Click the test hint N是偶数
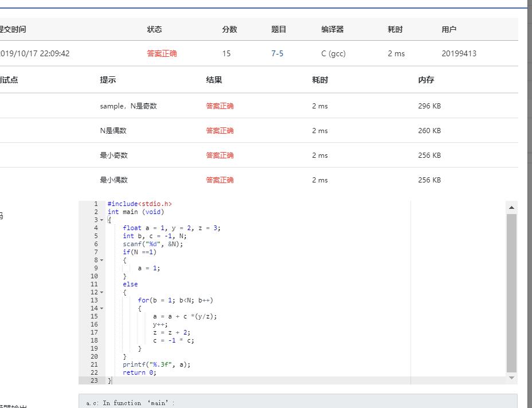Viewport: 532px width, 408px height. pos(113,130)
